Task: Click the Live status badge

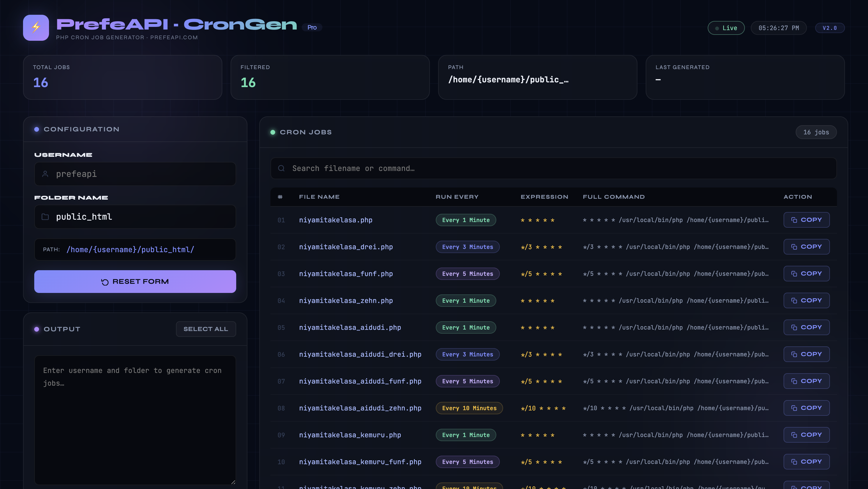Action: tap(726, 28)
